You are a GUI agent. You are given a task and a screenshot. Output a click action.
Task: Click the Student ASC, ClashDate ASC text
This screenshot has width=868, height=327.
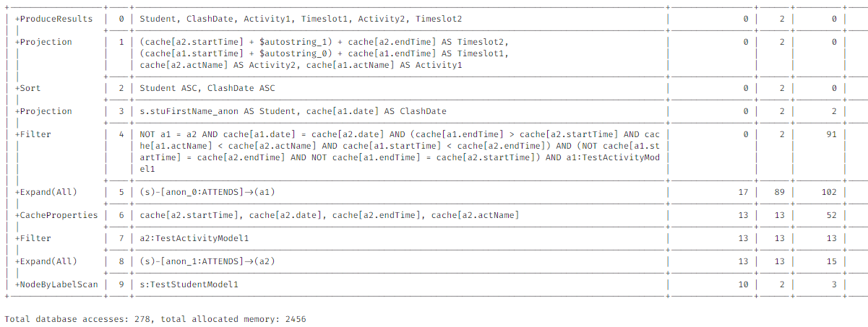coord(207,88)
